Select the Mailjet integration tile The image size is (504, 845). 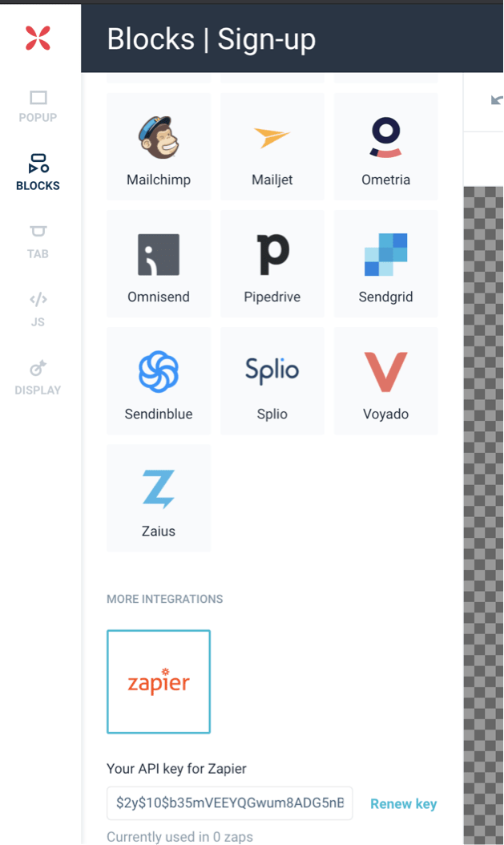point(272,147)
